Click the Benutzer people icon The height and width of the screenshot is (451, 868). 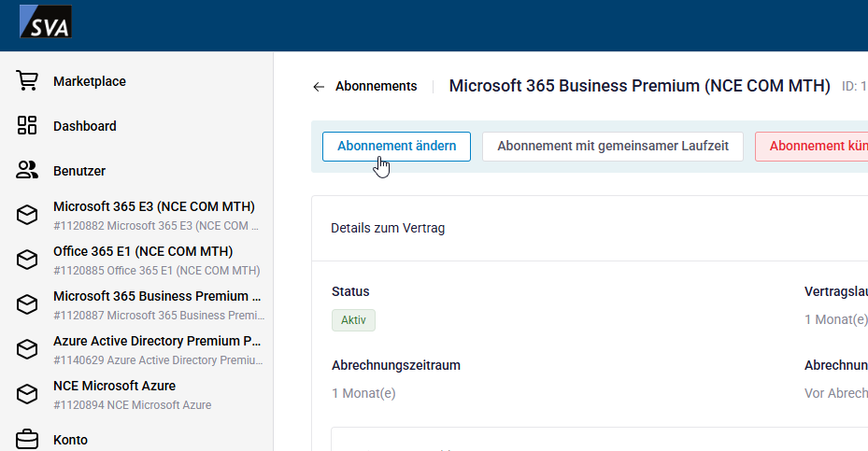click(27, 171)
